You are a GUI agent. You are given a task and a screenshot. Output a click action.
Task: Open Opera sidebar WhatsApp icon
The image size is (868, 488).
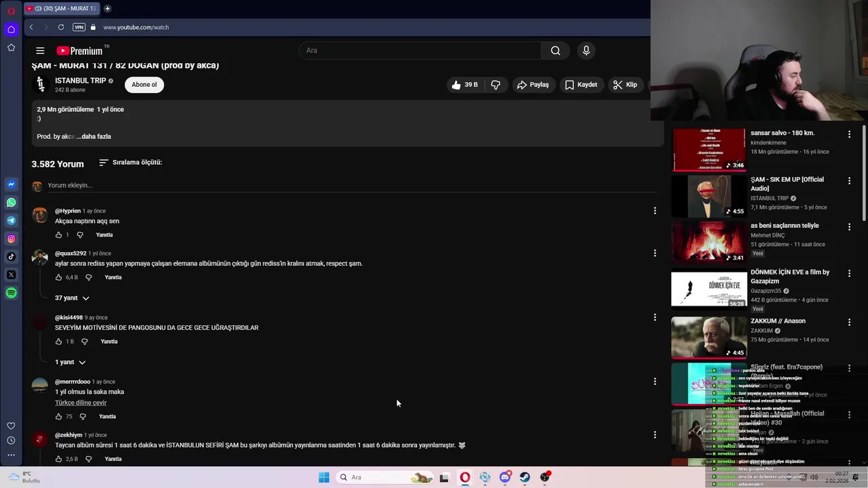11,203
